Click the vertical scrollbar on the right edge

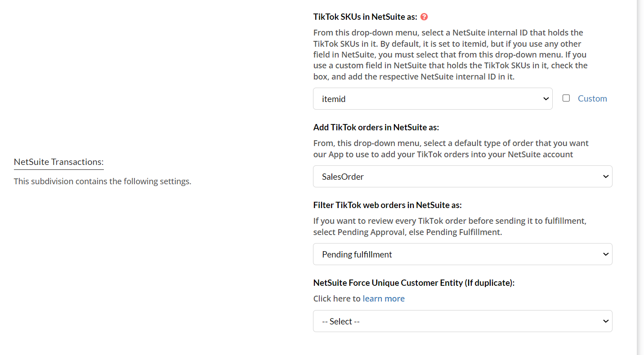click(x=640, y=177)
